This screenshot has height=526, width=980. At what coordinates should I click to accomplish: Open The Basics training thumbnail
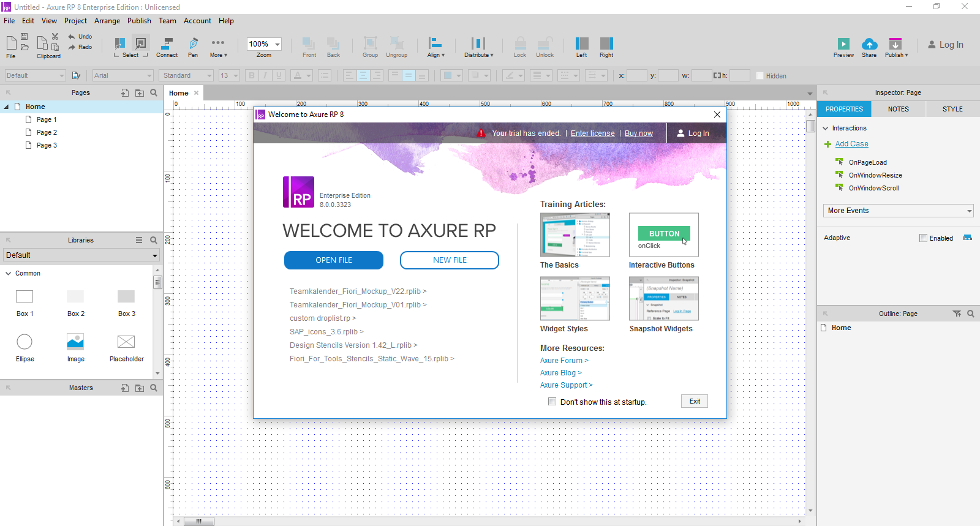(575, 235)
